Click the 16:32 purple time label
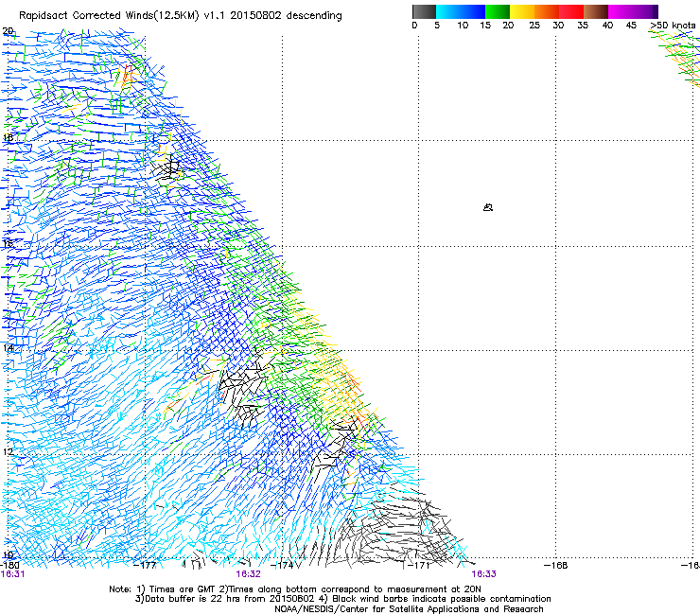The width and height of the screenshot is (700, 615). [x=248, y=574]
